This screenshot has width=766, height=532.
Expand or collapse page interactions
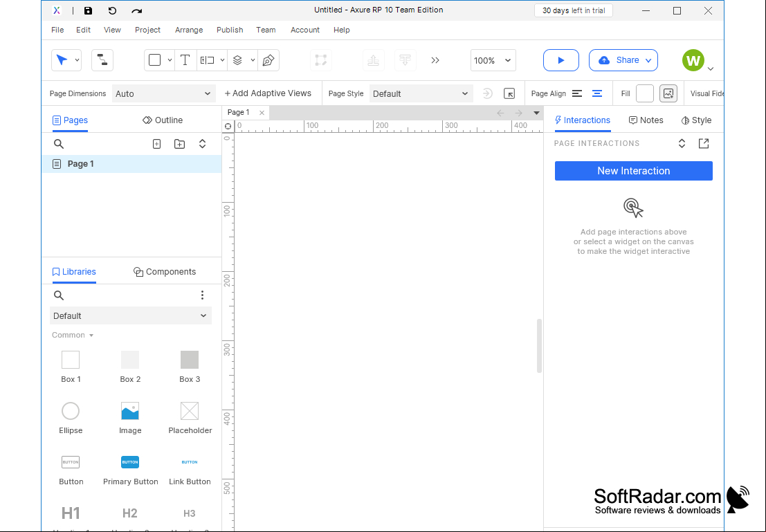[x=682, y=144]
